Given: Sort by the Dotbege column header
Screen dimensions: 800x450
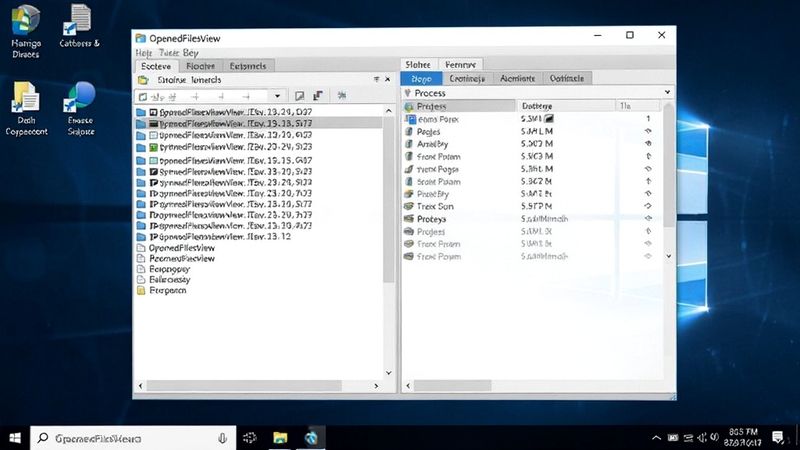Looking at the screenshot, I should (566, 106).
